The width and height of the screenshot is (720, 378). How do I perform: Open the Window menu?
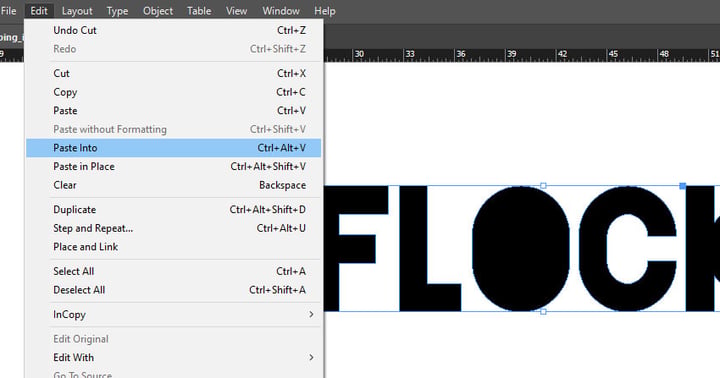[281, 11]
